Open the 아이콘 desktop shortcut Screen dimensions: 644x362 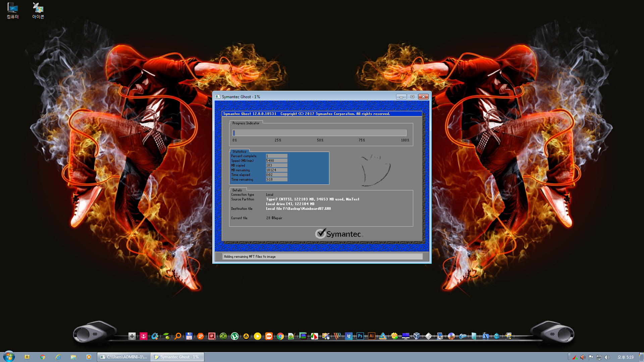38,10
